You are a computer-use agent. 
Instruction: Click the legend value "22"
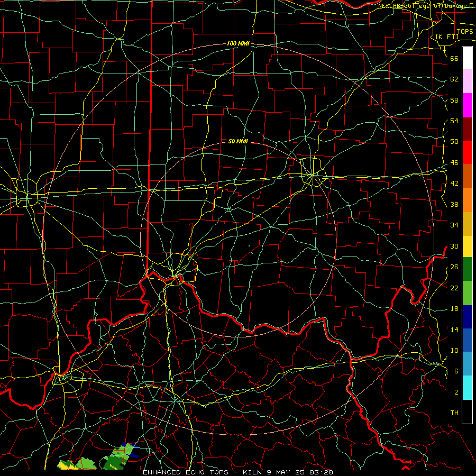454,288
